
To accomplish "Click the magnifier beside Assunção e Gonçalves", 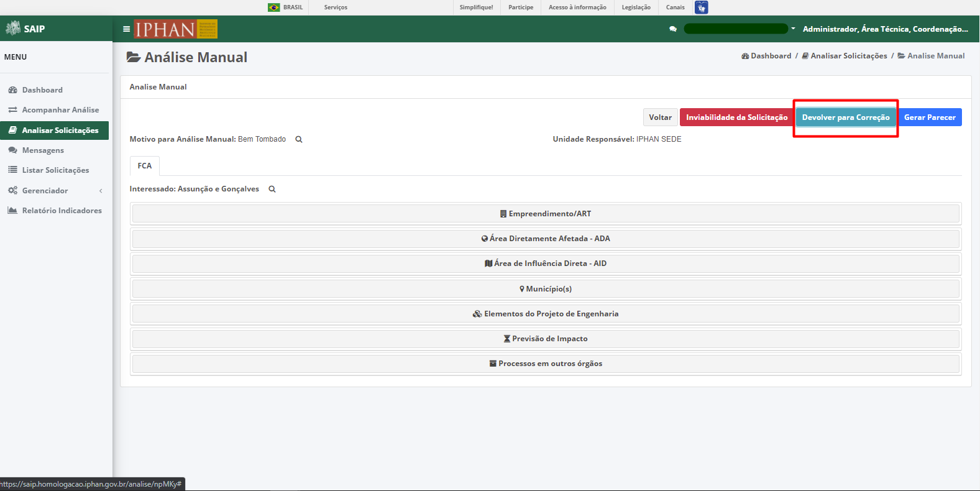I will 272,189.
